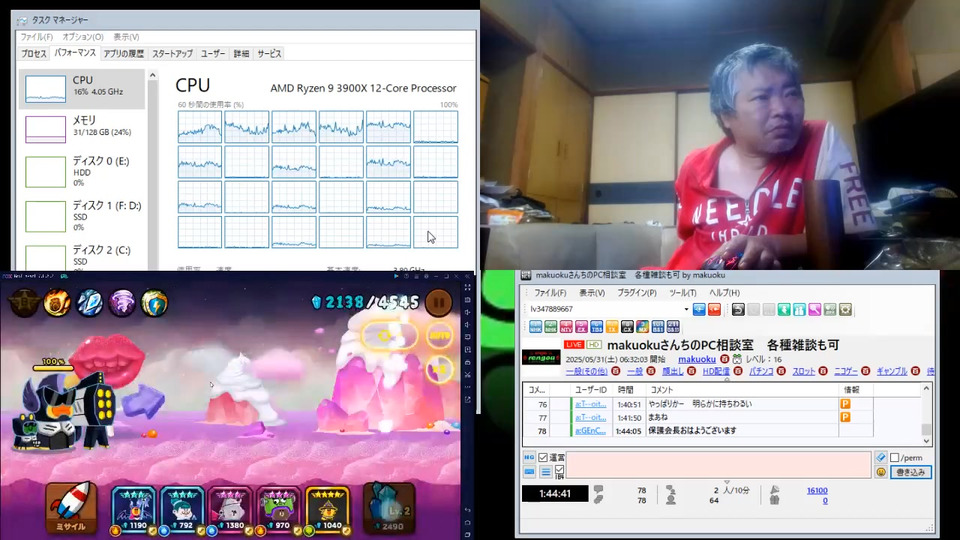
Task: Click the eraser icon next to /perm
Action: 881,457
